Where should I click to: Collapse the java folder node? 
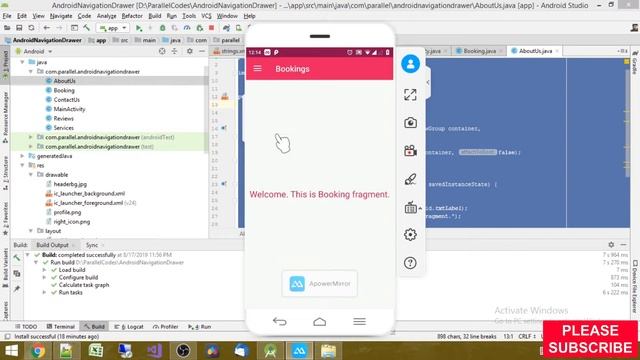click(22, 62)
